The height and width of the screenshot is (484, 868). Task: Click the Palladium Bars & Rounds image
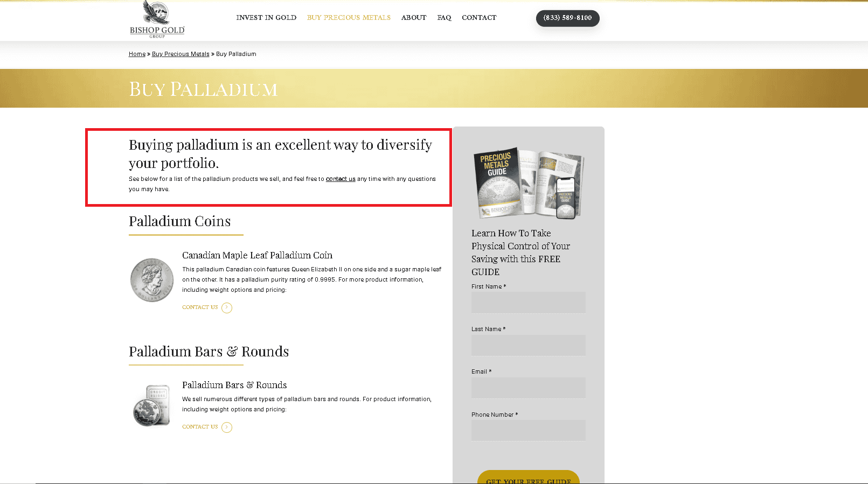pos(151,405)
